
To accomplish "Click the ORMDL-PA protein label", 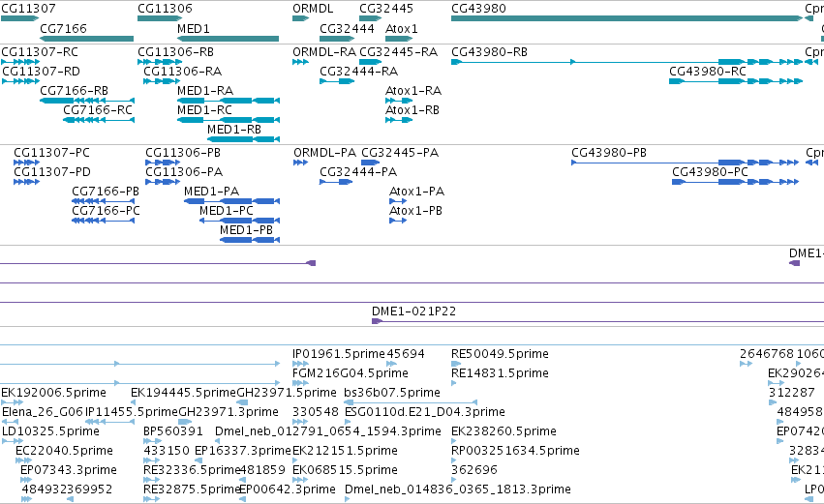I will point(324,153).
